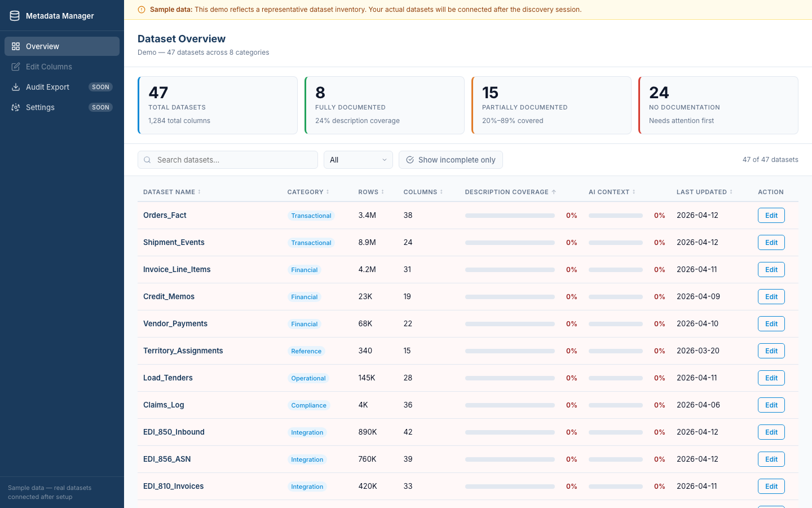Click the Orders_Fact dataset name
This screenshot has width=812, height=508.
click(165, 215)
